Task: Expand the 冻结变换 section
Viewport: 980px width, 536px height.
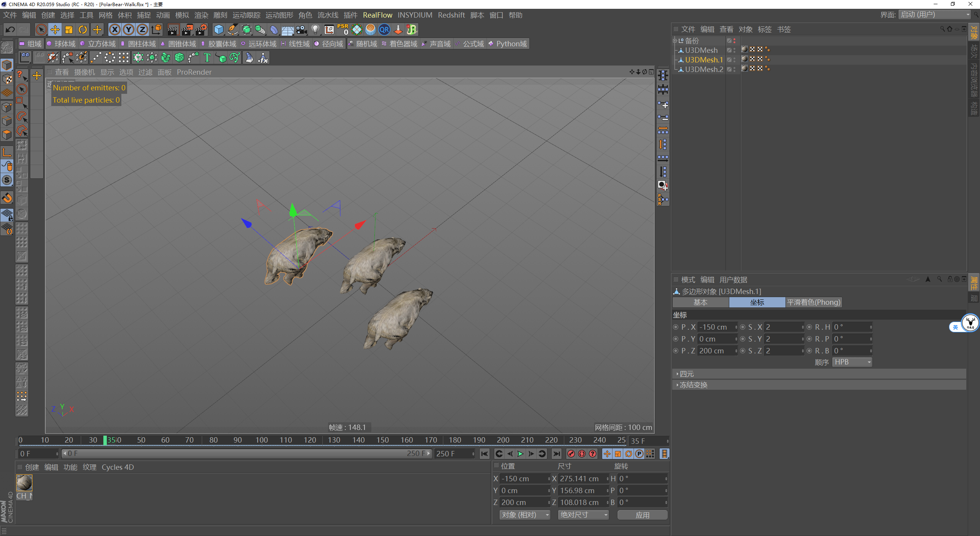Action: click(693, 385)
